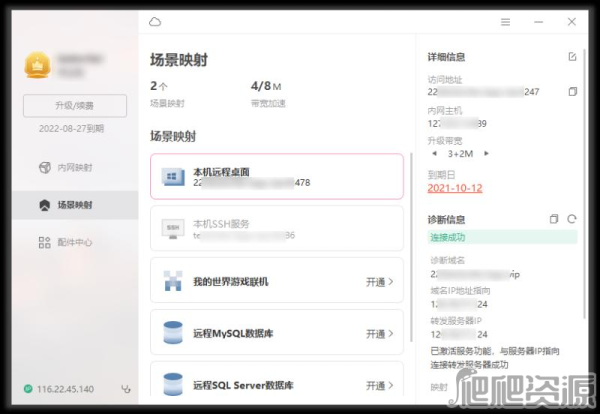This screenshot has width=600, height=414.
Task: Select the 本机远程桌面 mapping card
Action: click(277, 177)
